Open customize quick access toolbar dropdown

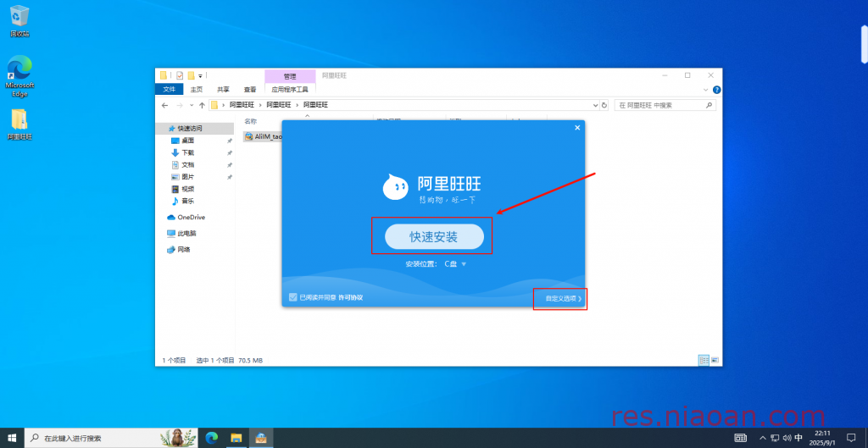(x=200, y=75)
